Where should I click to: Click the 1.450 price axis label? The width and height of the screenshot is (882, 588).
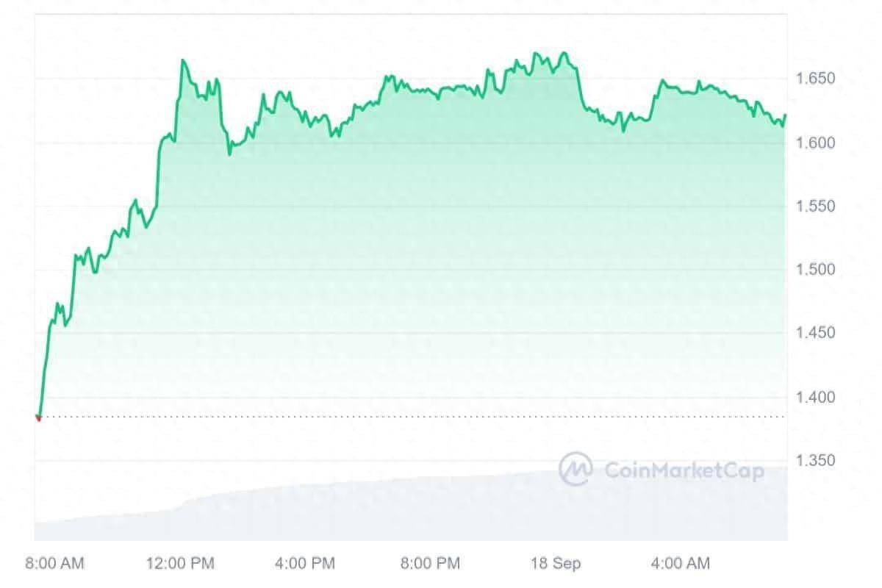tap(817, 334)
